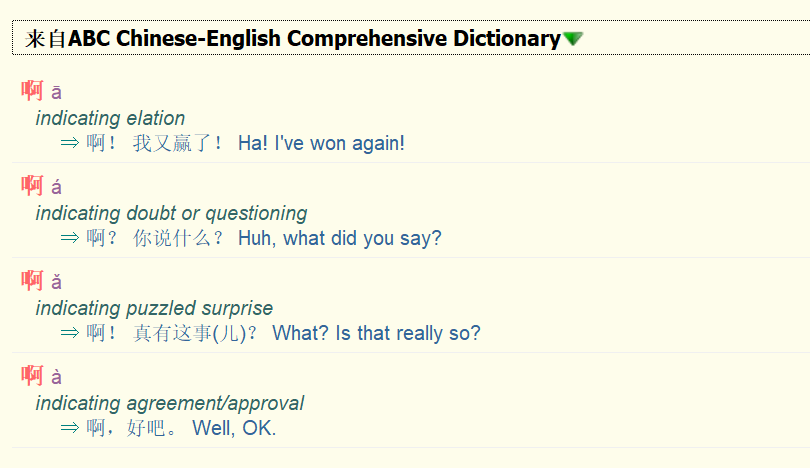The width and height of the screenshot is (810, 468).
Task: Click the definition "indicating doubt or questioning"
Action: [x=171, y=213]
